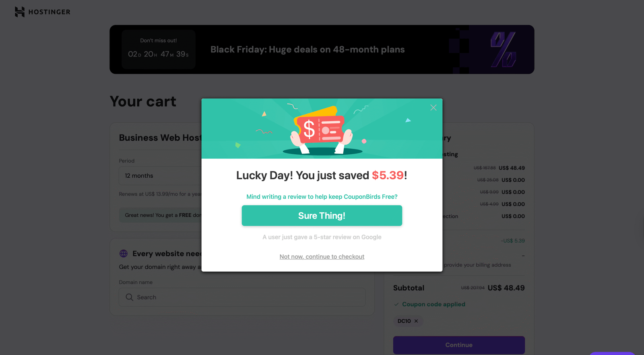Remove the DC10 coupon code
Image resolution: width=644 pixels, height=355 pixels.
(x=416, y=321)
